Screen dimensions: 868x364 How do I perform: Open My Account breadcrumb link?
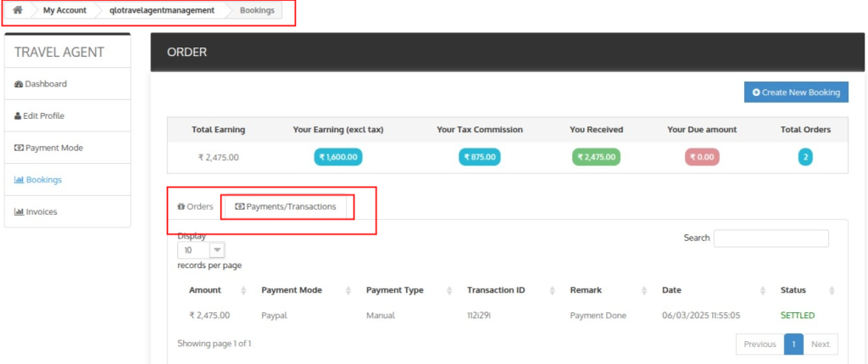[64, 10]
